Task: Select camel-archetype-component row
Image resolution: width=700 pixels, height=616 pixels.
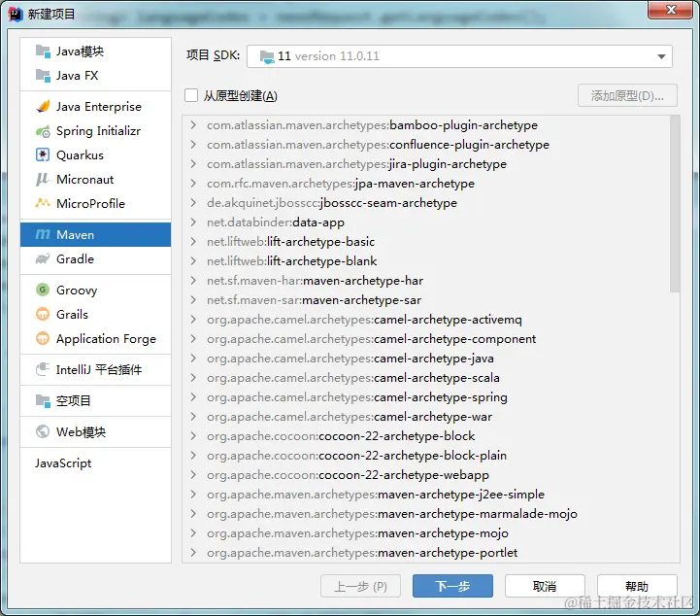Action: pyautogui.click(x=426, y=338)
